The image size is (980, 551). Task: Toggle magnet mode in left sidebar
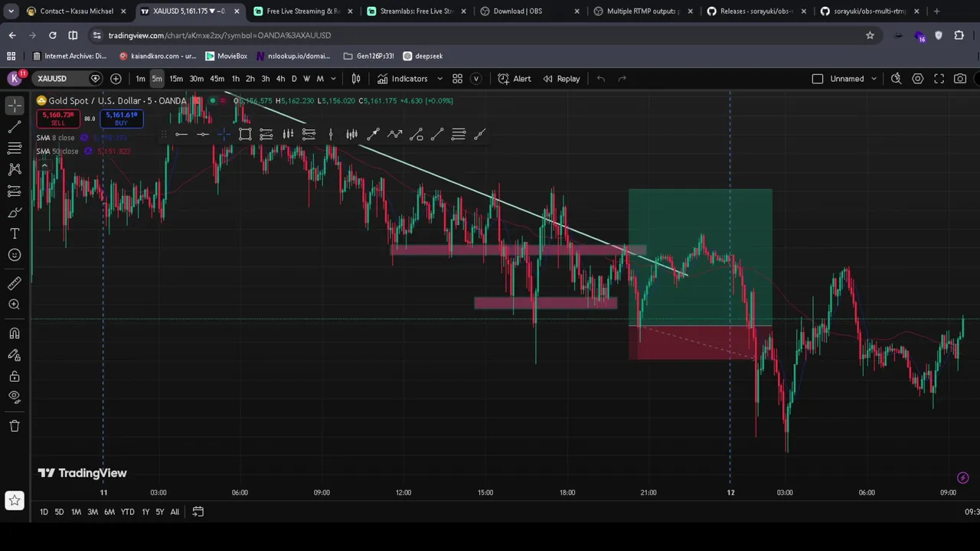(15, 334)
